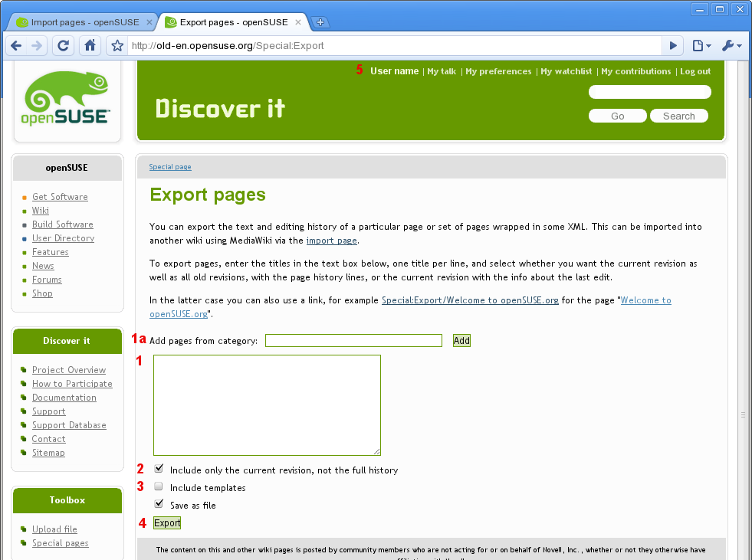Click the header search input box
The width and height of the screenshot is (752, 560).
650,92
